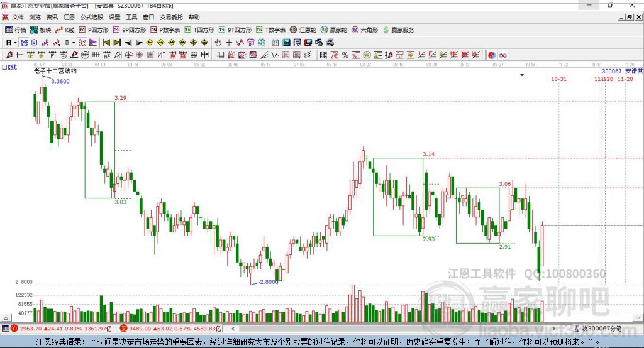Click the status bar grid icon at far left

click(x=5, y=329)
